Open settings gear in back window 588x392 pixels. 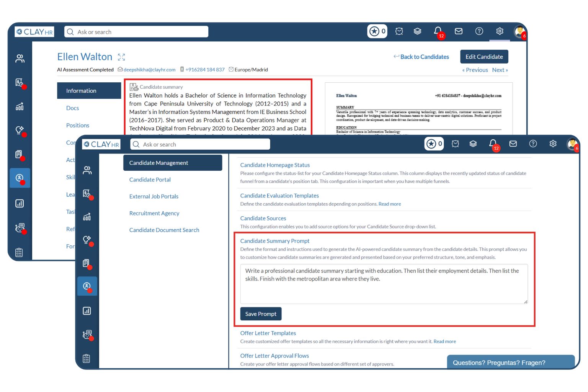point(500,31)
